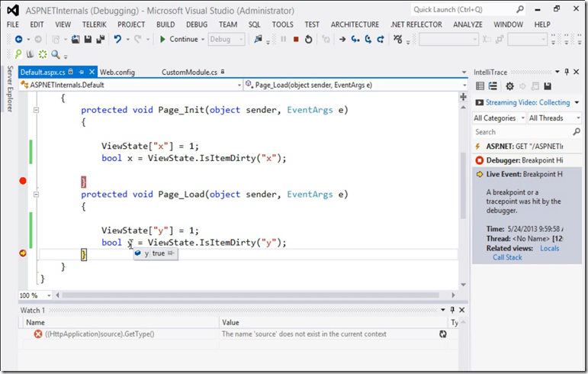Switch IntelliTrace to events list view icon
The height and width of the screenshot is (374, 588).
pyautogui.click(x=480, y=86)
